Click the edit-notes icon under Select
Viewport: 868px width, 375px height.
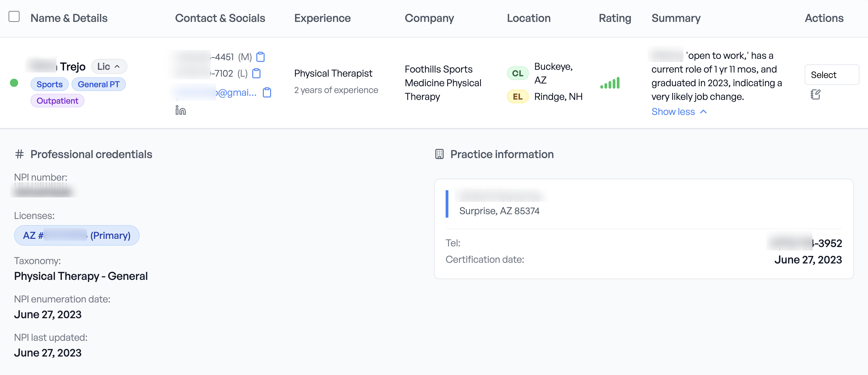[816, 94]
